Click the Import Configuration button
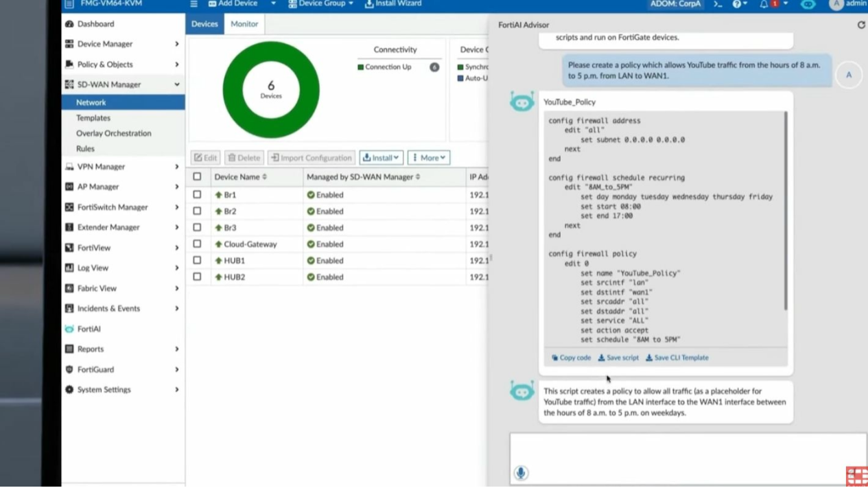 click(312, 158)
